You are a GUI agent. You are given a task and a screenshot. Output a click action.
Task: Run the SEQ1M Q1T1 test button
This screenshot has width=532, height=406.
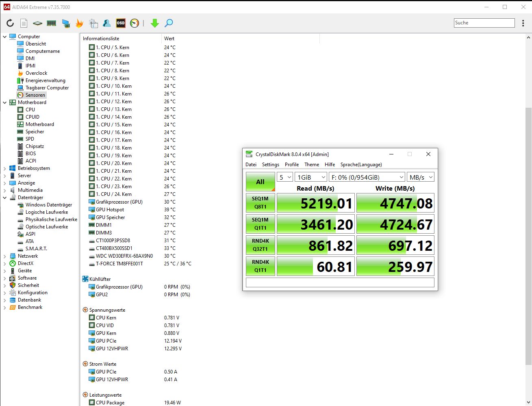[x=261, y=224]
